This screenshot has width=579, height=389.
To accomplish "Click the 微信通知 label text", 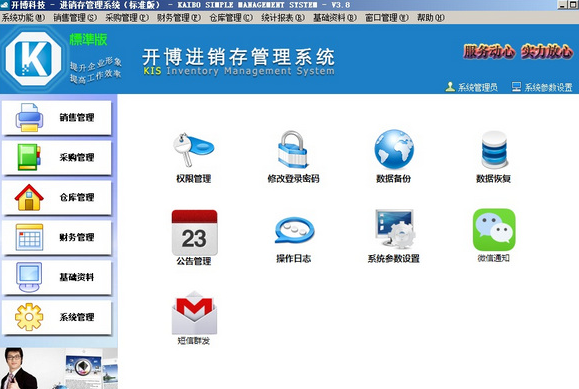I will click(x=494, y=258).
